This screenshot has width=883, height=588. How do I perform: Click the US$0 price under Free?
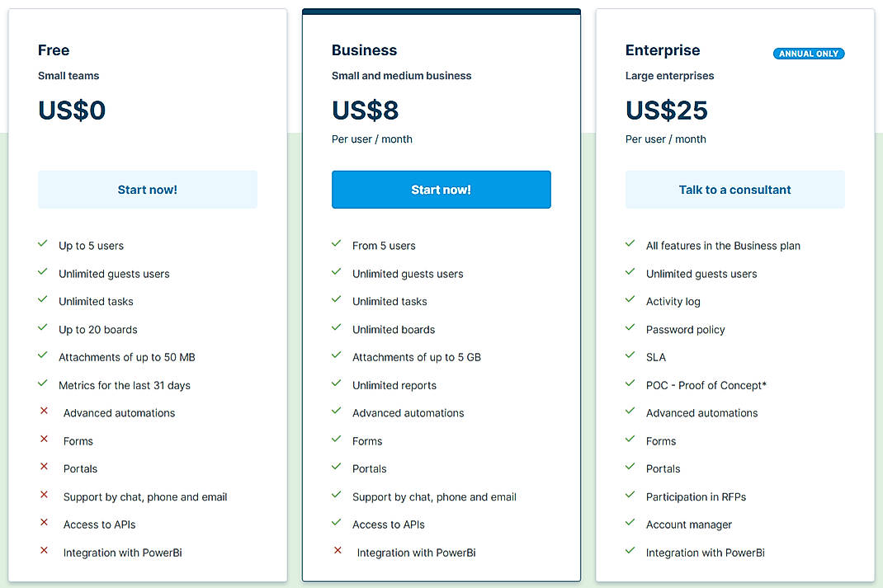[x=71, y=110]
